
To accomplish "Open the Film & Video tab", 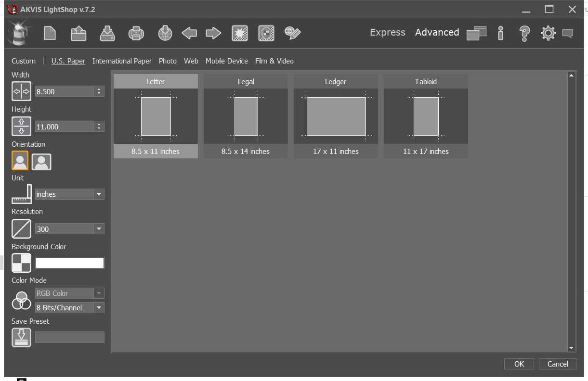I will pyautogui.click(x=274, y=61).
